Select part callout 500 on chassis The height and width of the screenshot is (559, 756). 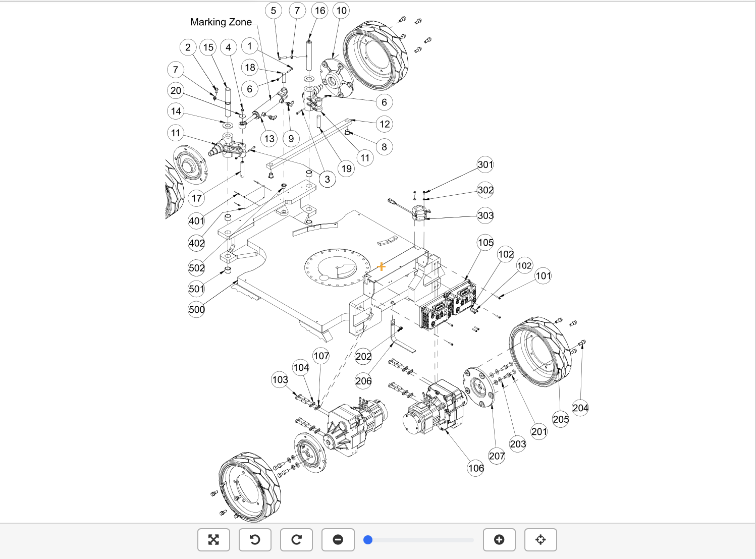(x=197, y=309)
